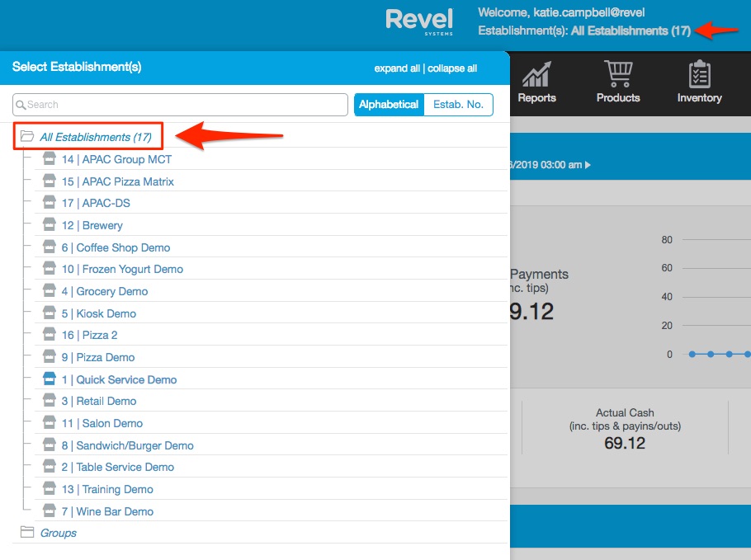Select 15 | APAC Pizza Matrix

tap(117, 181)
